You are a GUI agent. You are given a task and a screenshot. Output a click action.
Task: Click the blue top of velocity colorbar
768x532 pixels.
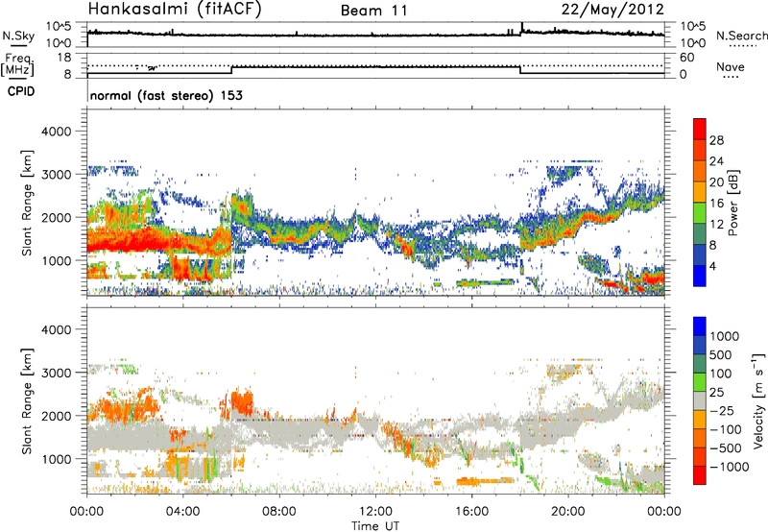(700, 326)
